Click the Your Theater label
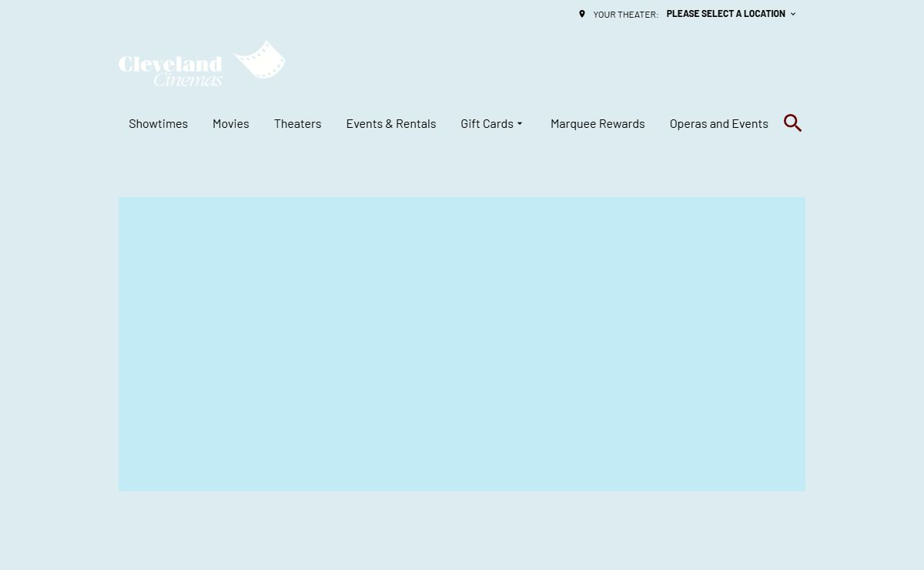The image size is (924, 570). [x=625, y=15]
